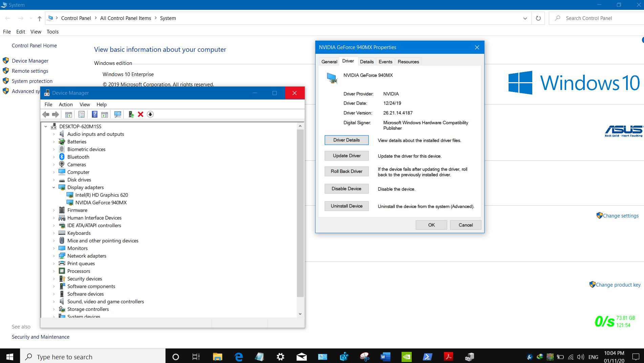The height and width of the screenshot is (363, 644).
Task: Switch to the General tab in Properties
Action: [329, 62]
